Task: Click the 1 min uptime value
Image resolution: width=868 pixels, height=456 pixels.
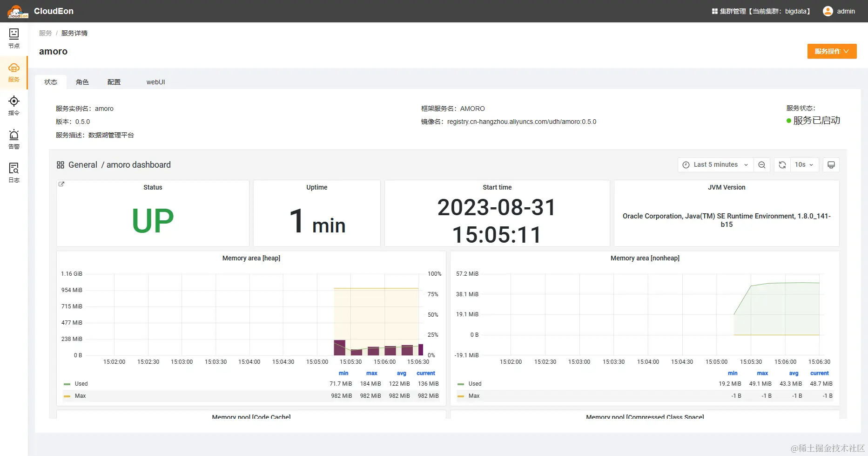Action: [x=317, y=222]
